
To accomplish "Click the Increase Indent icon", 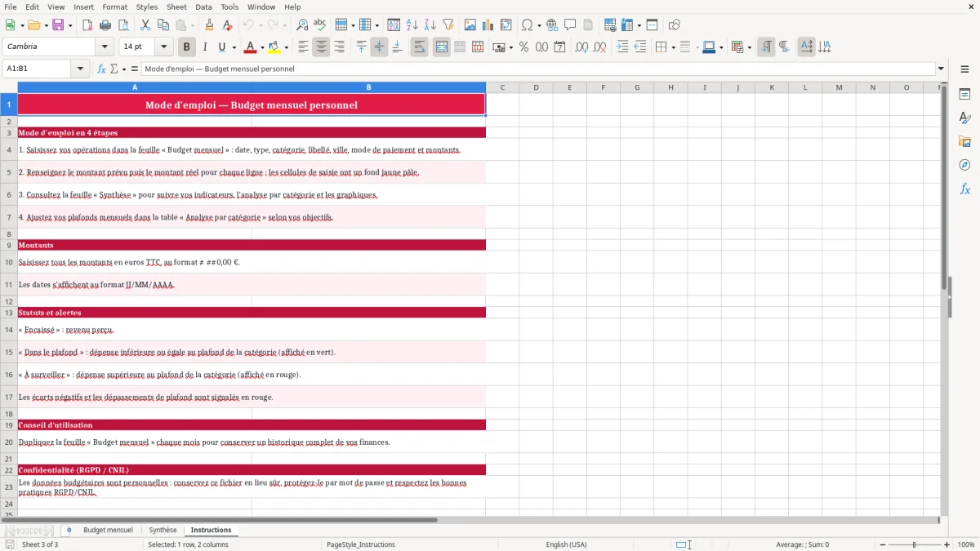I will [x=622, y=47].
